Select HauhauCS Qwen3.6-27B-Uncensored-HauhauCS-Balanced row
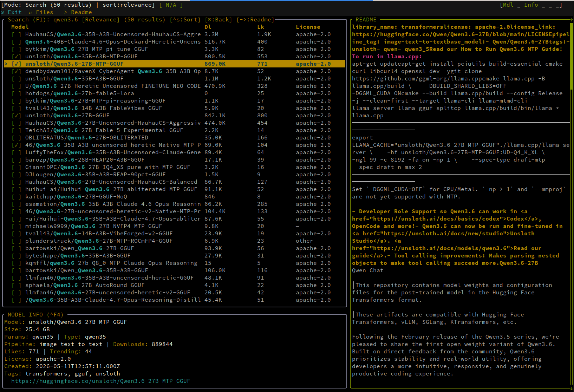This screenshot has width=574, height=392. tap(175, 182)
